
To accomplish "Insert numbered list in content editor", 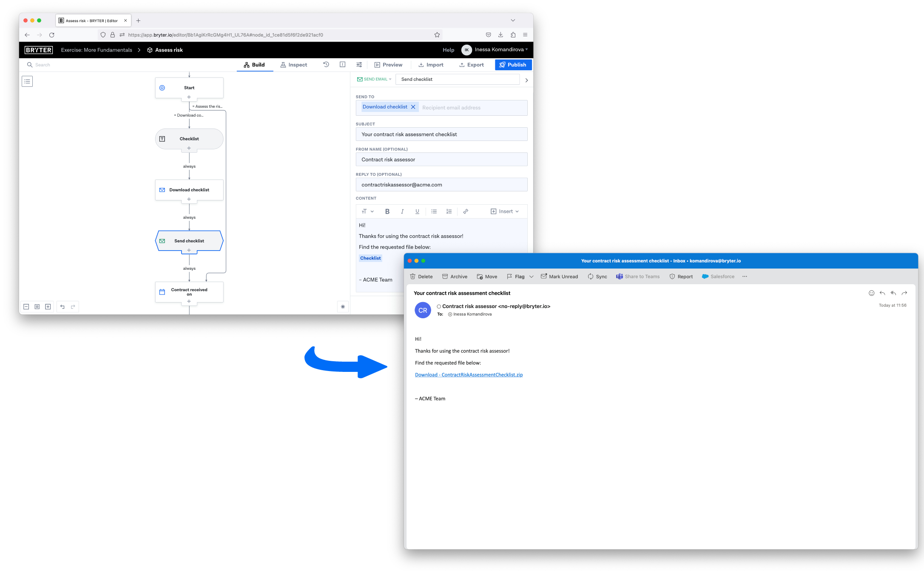I will point(449,211).
